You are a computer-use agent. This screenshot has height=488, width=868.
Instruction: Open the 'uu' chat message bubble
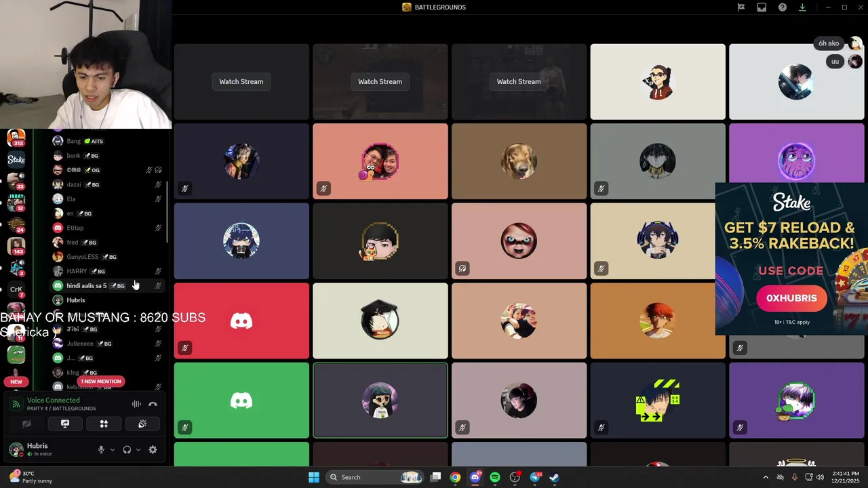(835, 62)
